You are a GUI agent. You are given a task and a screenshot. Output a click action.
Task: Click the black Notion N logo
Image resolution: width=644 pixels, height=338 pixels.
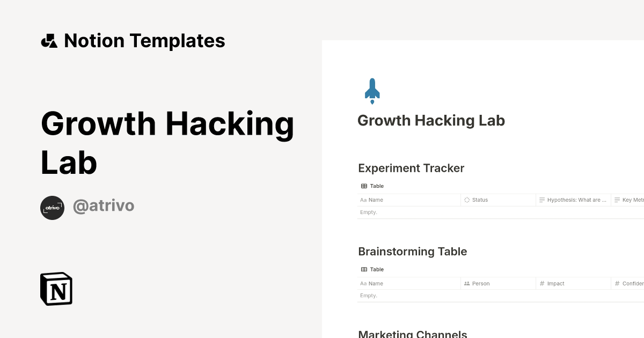click(x=56, y=289)
